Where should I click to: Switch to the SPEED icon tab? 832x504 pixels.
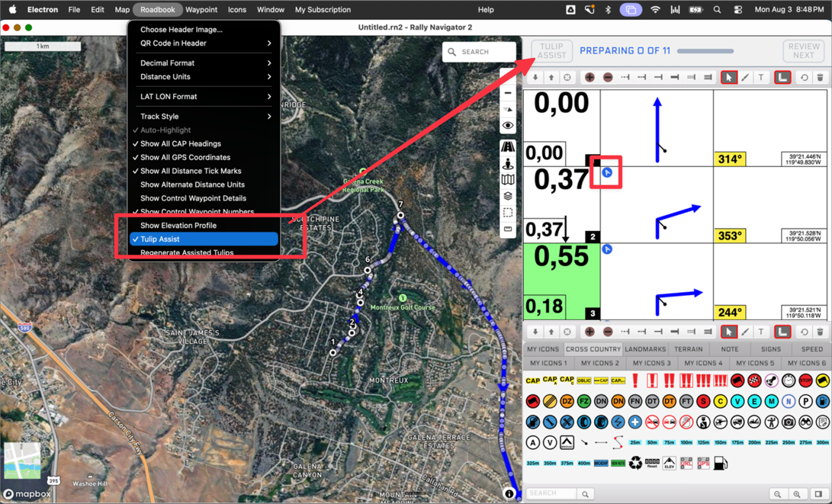812,349
